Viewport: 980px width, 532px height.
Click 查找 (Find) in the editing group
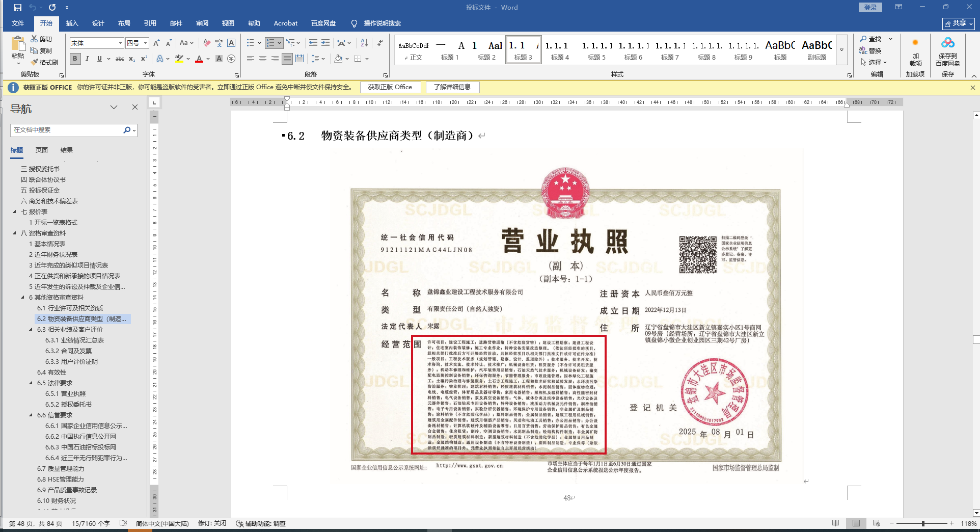point(870,39)
